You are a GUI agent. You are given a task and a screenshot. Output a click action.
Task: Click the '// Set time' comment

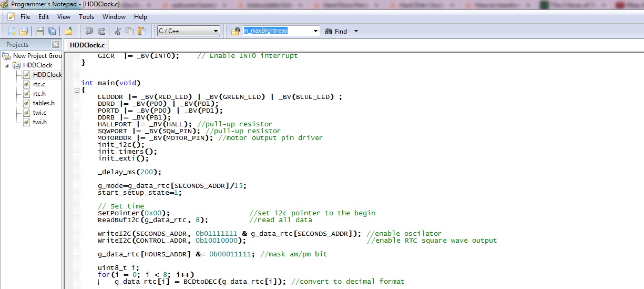click(x=121, y=206)
